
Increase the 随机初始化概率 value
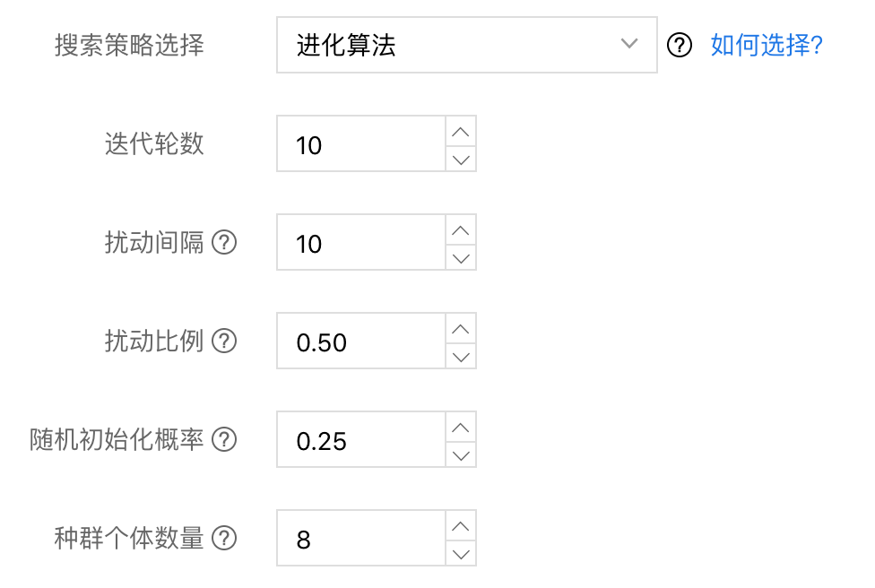pos(461,427)
